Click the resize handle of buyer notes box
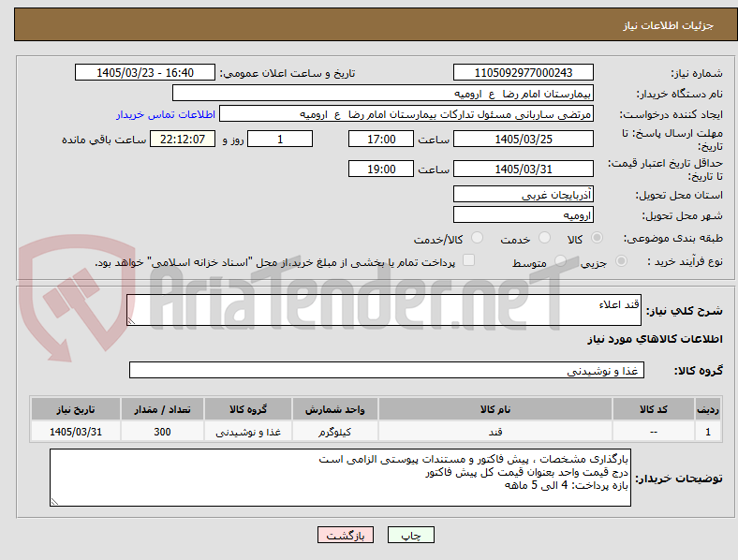 pos(54,502)
